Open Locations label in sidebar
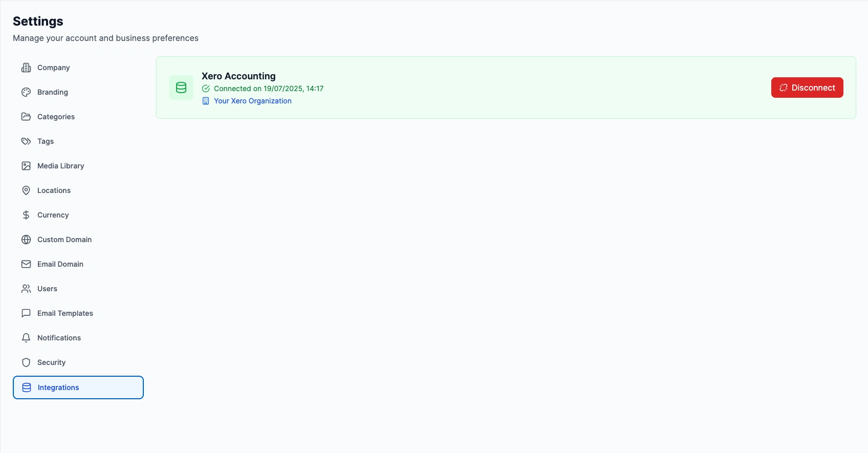The height and width of the screenshot is (453, 868). (x=54, y=190)
